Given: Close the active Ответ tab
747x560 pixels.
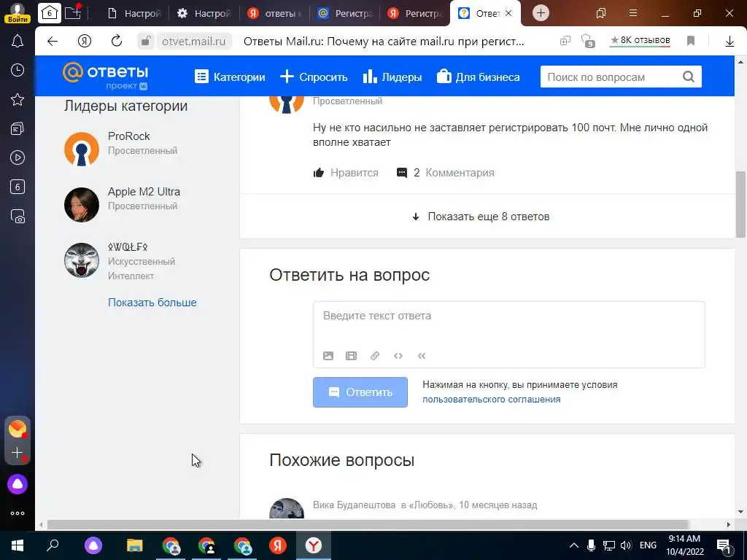Looking at the screenshot, I should [508, 13].
